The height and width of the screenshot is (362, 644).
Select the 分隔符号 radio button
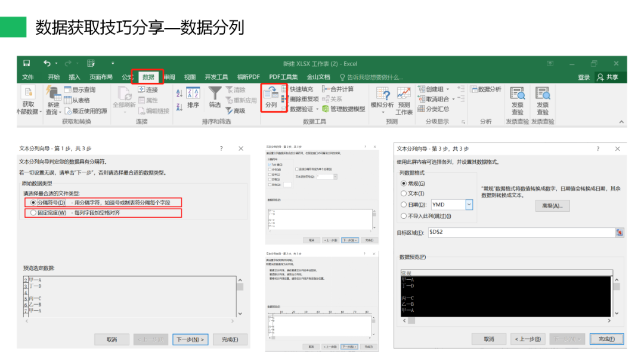click(33, 203)
